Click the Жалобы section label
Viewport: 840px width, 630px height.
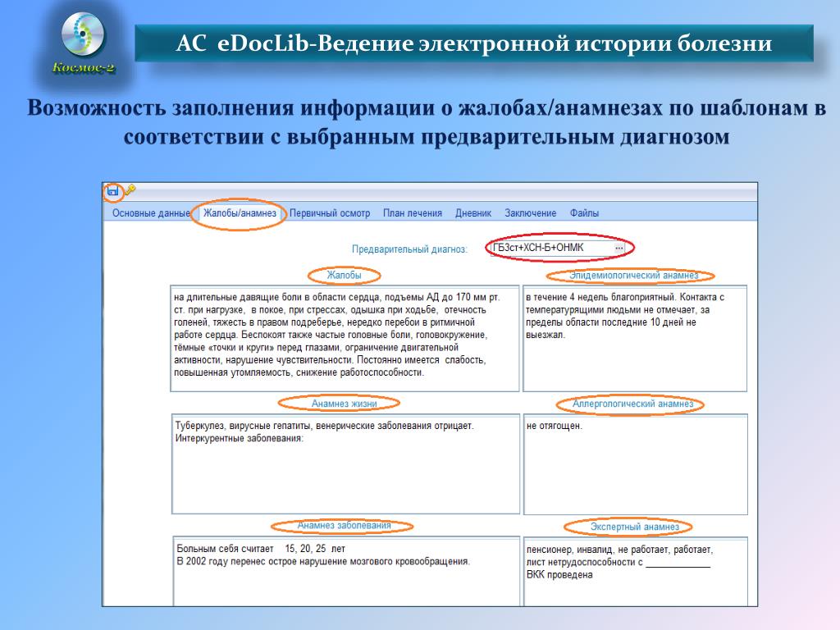tap(344, 275)
